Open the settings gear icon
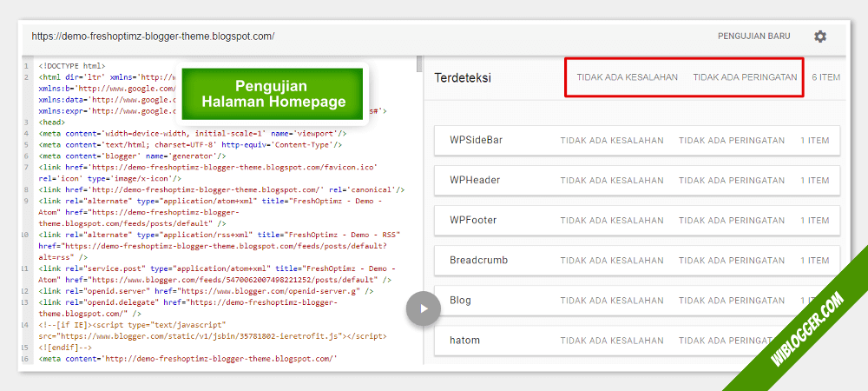The height and width of the screenshot is (391, 868). [x=820, y=36]
